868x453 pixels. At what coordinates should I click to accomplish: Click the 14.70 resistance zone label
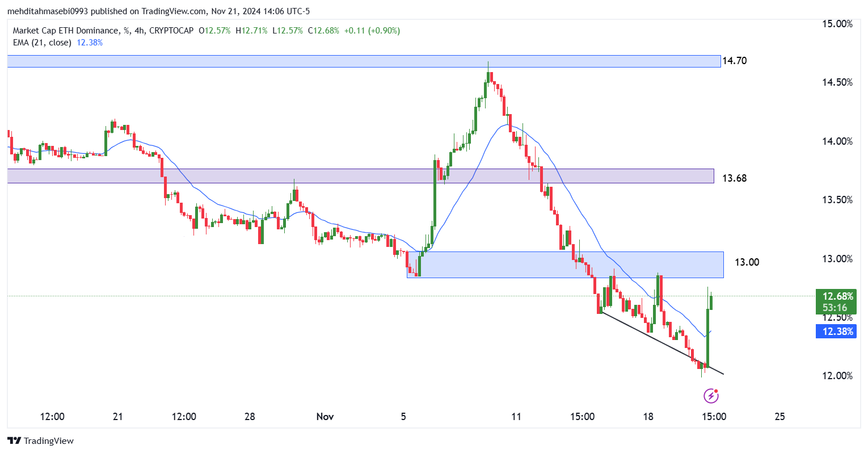point(736,61)
